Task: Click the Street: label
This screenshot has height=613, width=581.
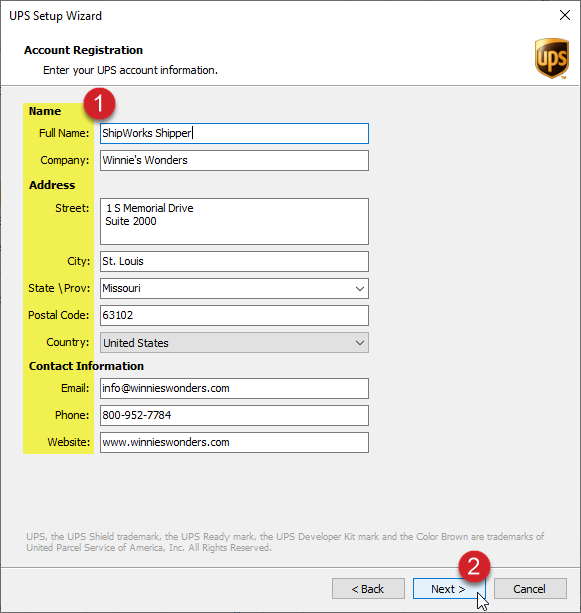Action: [72, 208]
